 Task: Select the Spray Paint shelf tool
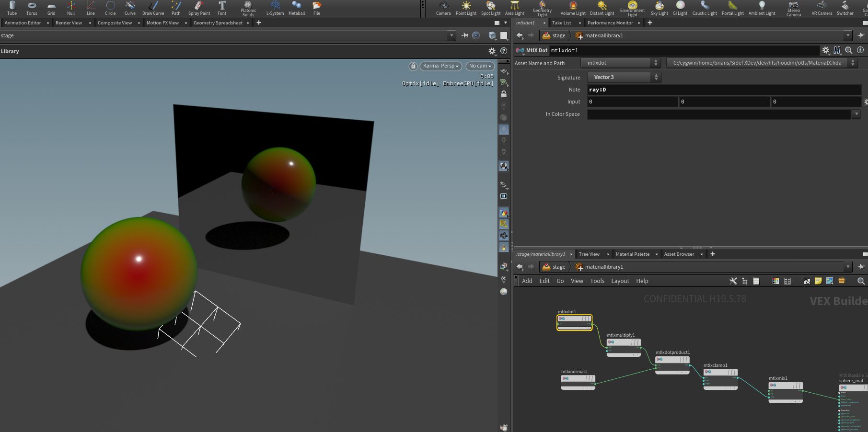click(199, 8)
